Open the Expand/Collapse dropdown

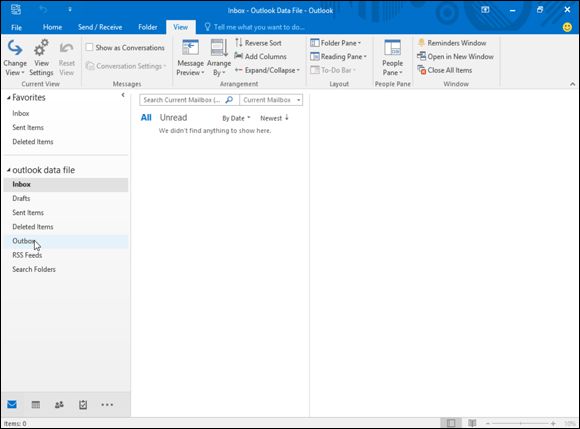tap(267, 70)
